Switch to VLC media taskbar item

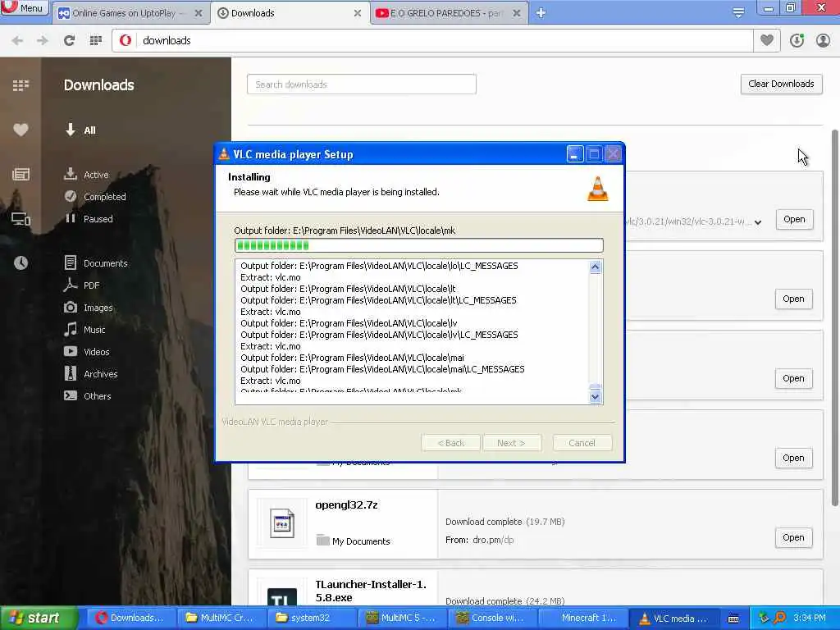pyautogui.click(x=674, y=618)
